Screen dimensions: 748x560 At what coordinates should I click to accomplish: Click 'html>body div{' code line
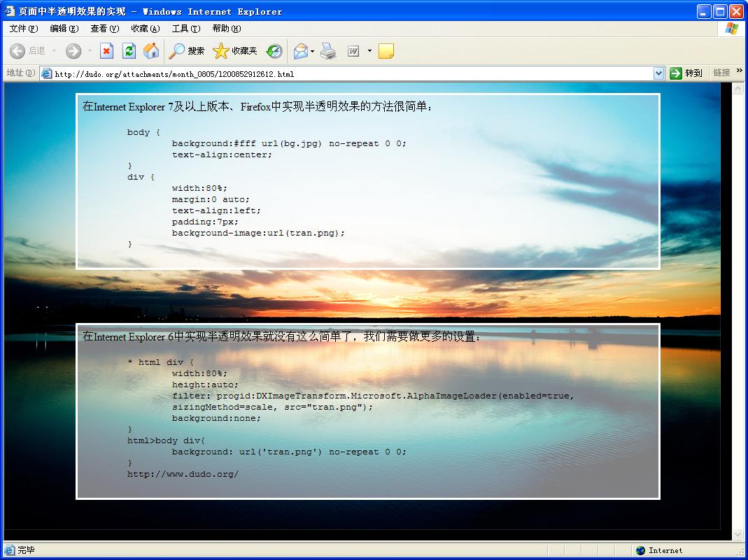166,440
